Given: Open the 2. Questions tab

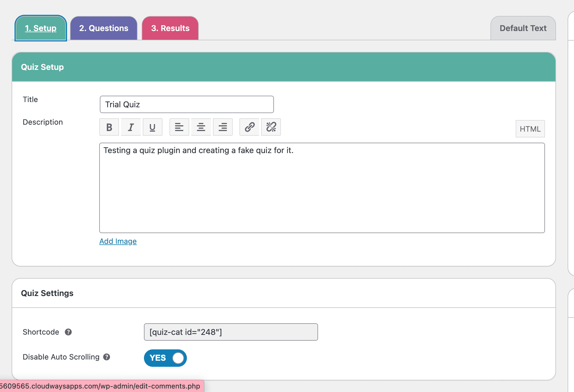Looking at the screenshot, I should 104,28.
